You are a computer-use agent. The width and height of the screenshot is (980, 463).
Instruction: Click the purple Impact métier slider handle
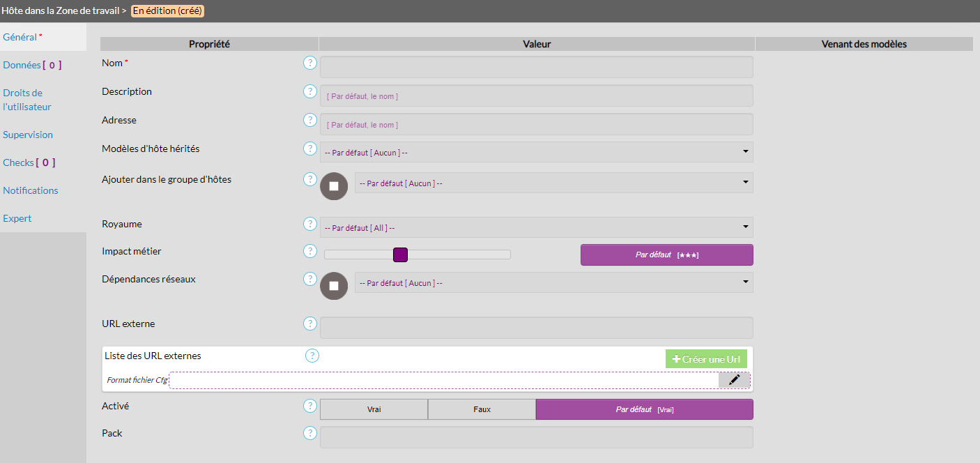pyautogui.click(x=400, y=255)
